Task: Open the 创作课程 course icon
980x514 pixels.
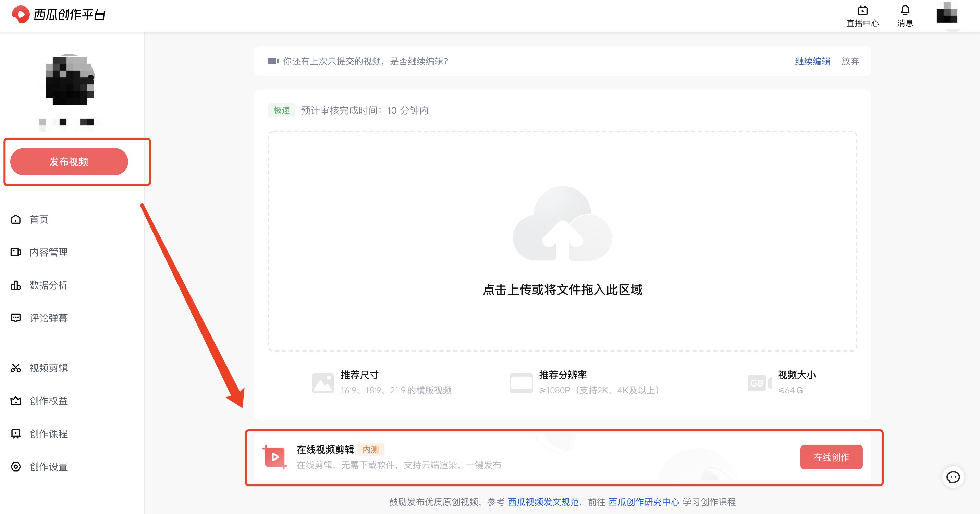Action: [x=16, y=434]
